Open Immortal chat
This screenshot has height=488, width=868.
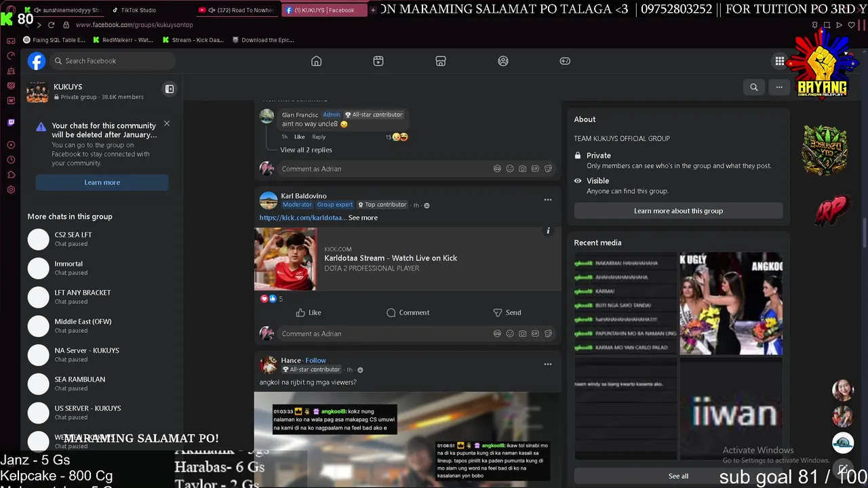[102, 268]
